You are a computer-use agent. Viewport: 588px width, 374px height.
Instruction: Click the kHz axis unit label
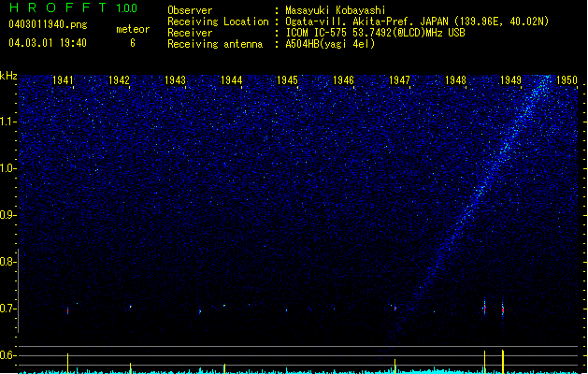click(x=8, y=76)
